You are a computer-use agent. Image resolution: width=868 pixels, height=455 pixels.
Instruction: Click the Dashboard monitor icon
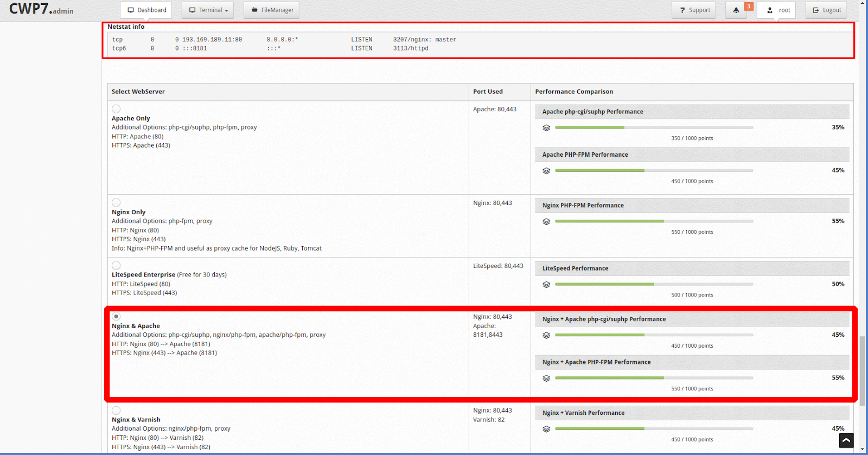click(x=131, y=10)
